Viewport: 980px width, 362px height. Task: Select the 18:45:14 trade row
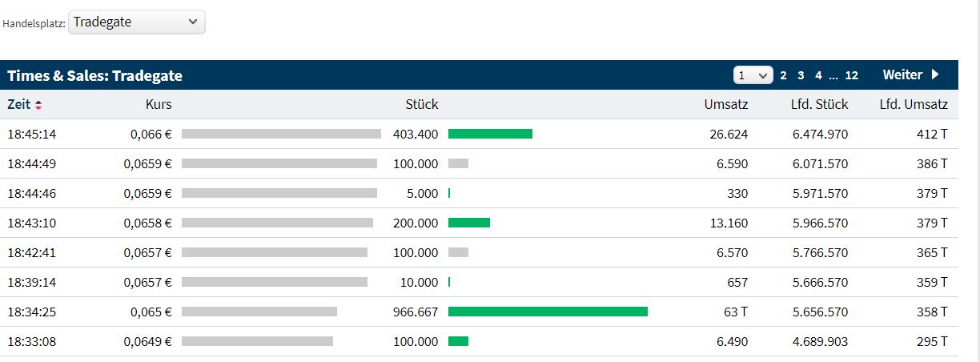pyautogui.click(x=32, y=134)
